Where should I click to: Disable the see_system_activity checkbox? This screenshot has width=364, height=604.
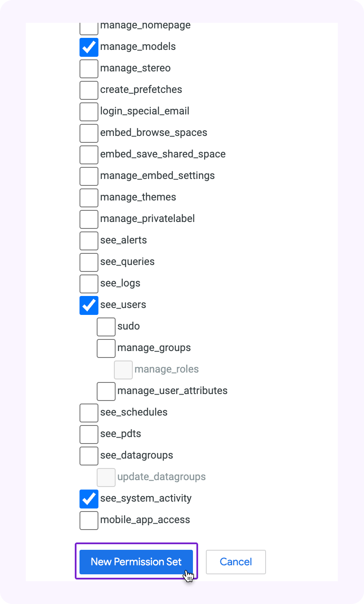pos(89,499)
